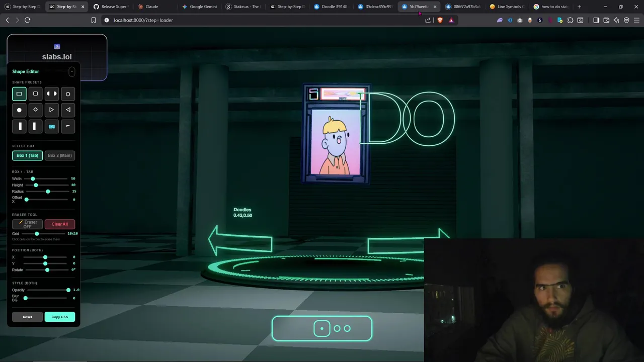Open the Brave Shields lion icon

pyautogui.click(x=440, y=20)
